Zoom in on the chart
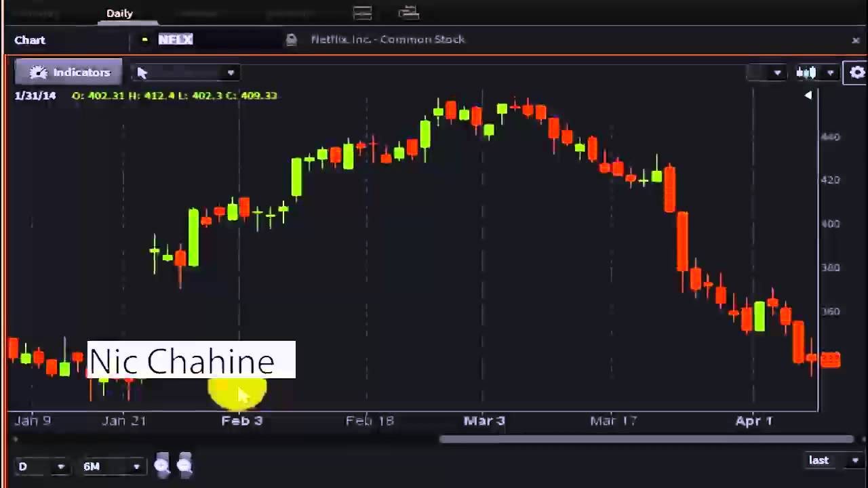The width and height of the screenshot is (868, 488). 162,465
